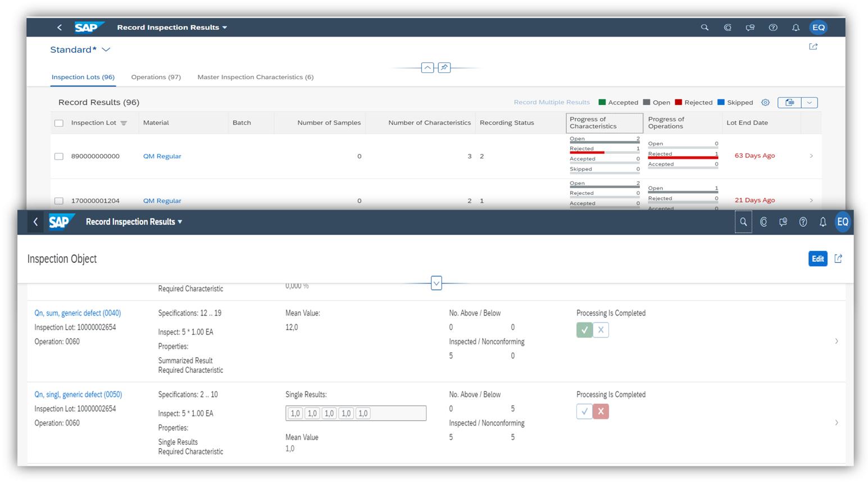
Task: Export Record Results table to spreadsheet
Action: pos(789,102)
